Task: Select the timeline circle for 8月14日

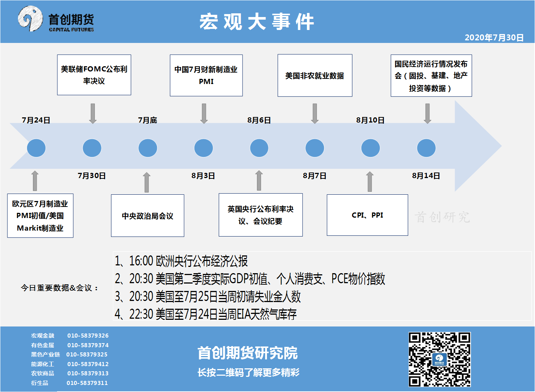Action: coord(426,148)
